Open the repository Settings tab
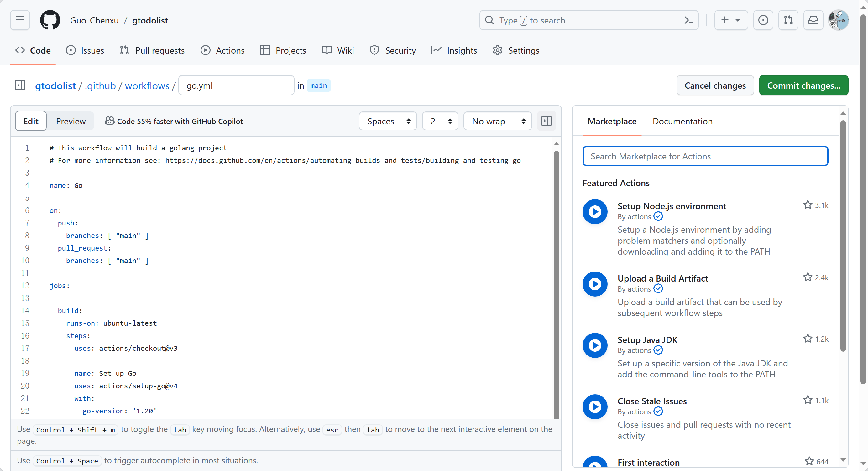The width and height of the screenshot is (868, 471). [516, 50]
